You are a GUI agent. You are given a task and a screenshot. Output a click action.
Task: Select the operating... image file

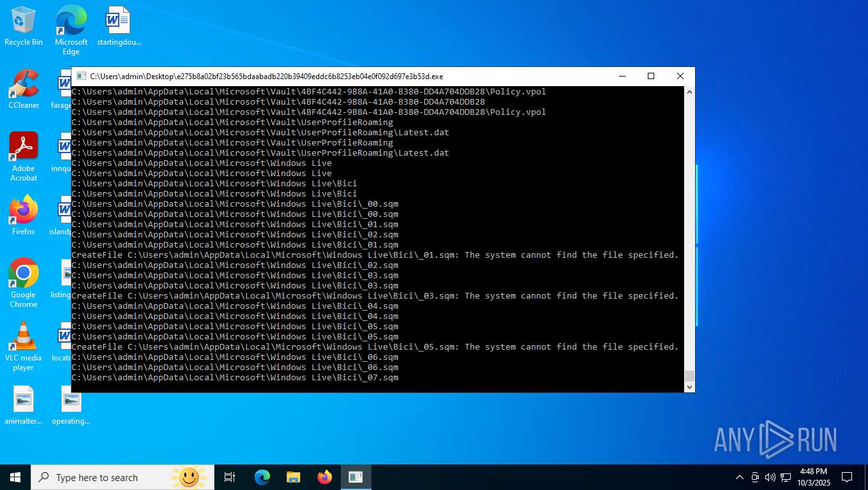point(71,406)
